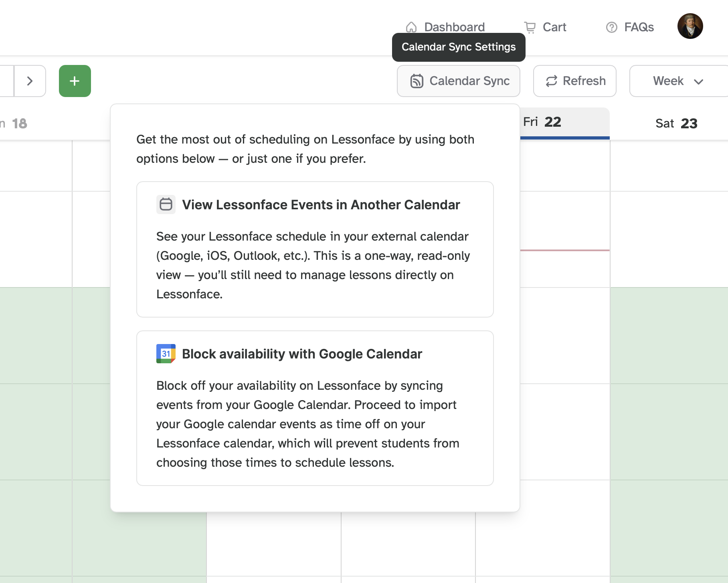Click the Calendar Sync button
Image resolution: width=728 pixels, height=583 pixels.
coord(459,81)
